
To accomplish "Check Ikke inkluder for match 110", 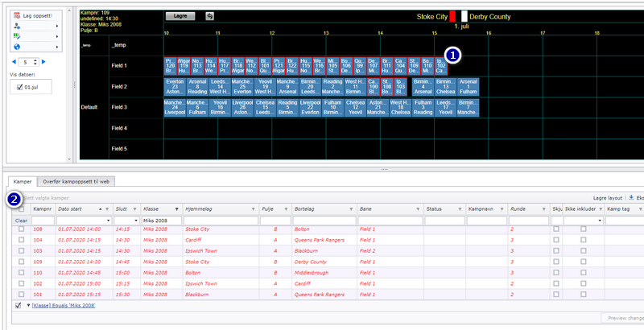I will pos(583,273).
